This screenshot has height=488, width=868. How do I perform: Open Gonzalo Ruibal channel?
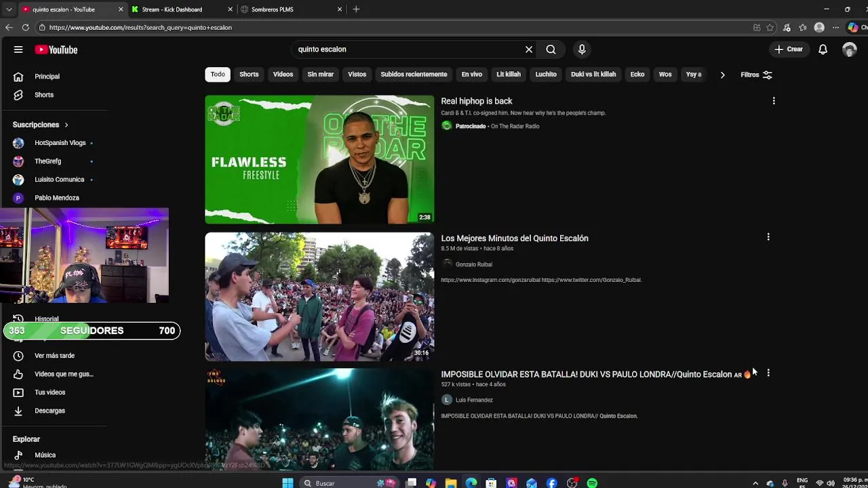point(474,264)
